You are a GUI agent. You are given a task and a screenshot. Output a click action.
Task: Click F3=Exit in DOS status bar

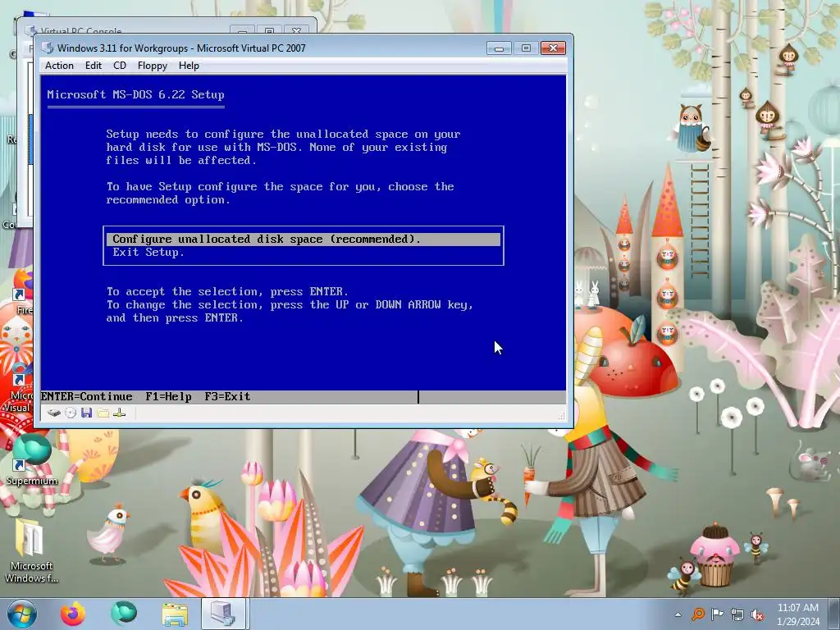[x=227, y=396]
